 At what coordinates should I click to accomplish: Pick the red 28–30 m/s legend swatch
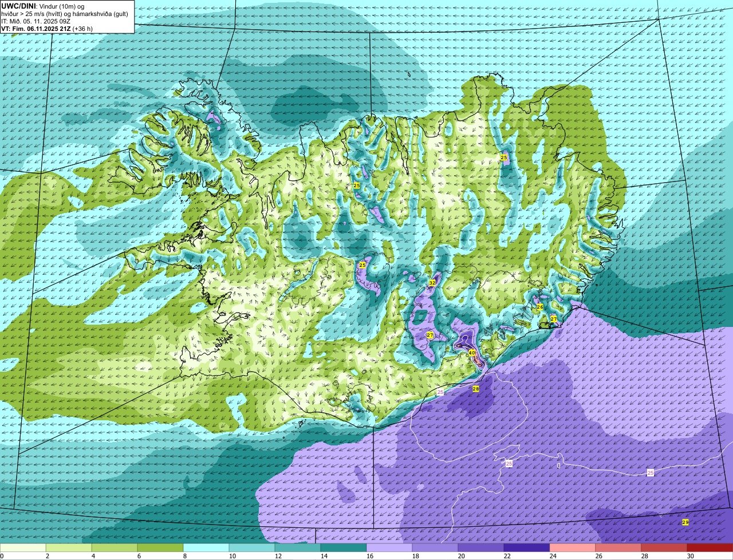click(x=664, y=547)
